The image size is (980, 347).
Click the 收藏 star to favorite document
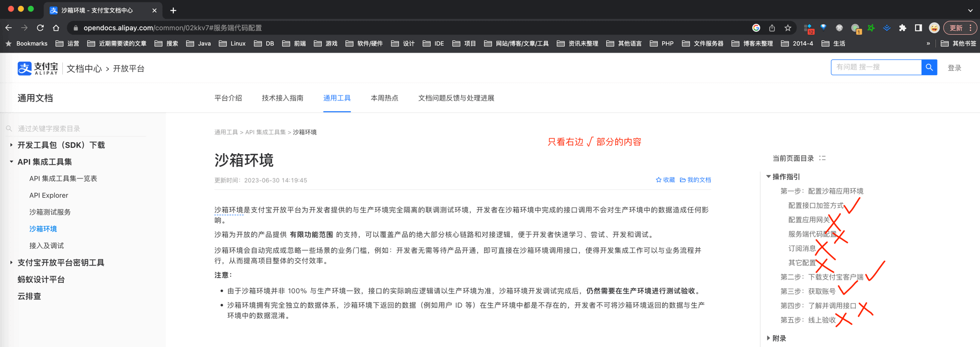(665, 180)
